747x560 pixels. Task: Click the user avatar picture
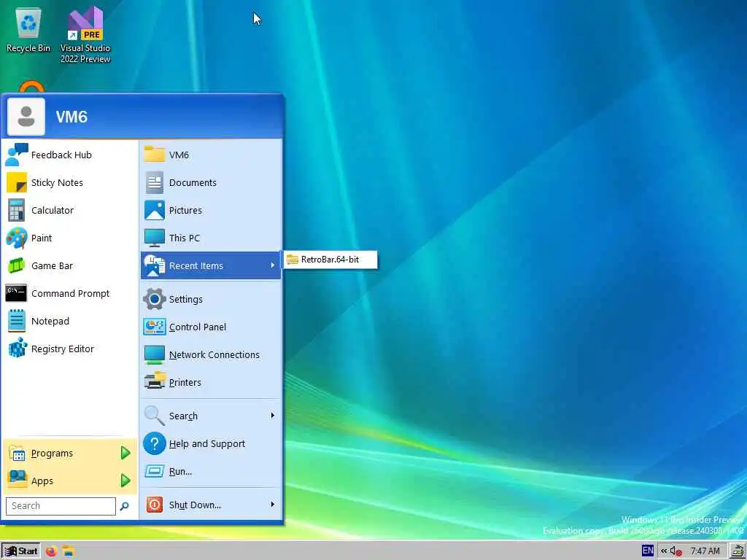click(x=26, y=117)
